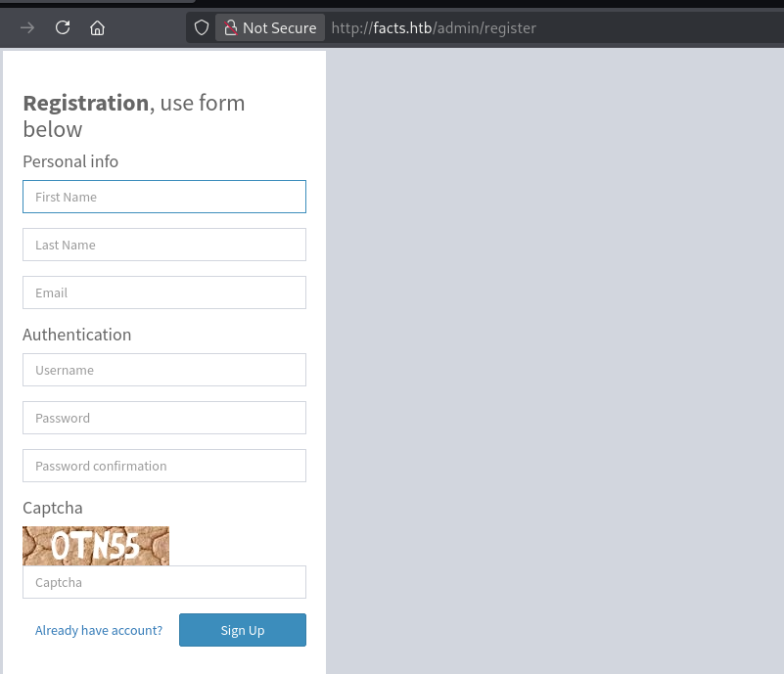Reload the current page
The height and width of the screenshot is (674, 784).
[63, 27]
